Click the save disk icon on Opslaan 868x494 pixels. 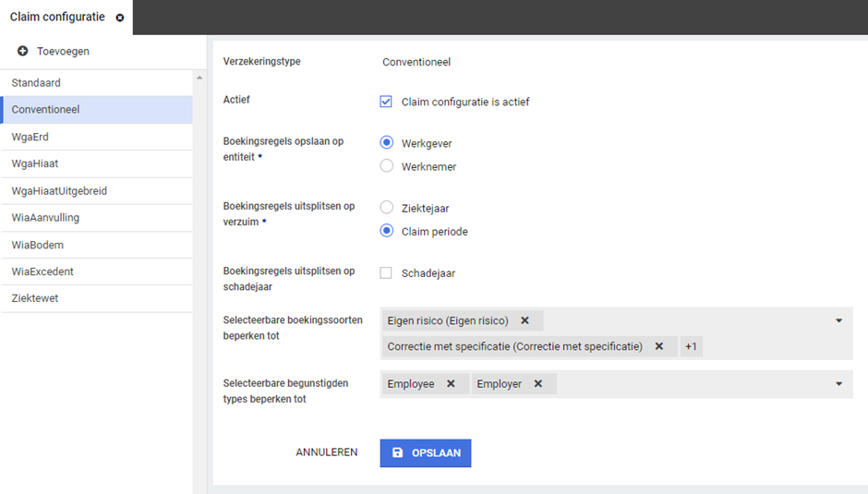pyautogui.click(x=398, y=453)
